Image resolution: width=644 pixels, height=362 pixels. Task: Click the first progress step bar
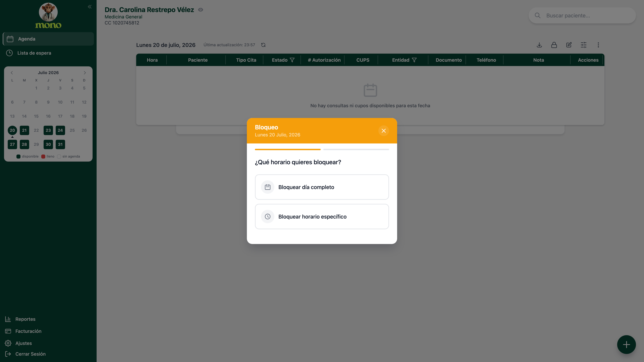tap(287, 149)
